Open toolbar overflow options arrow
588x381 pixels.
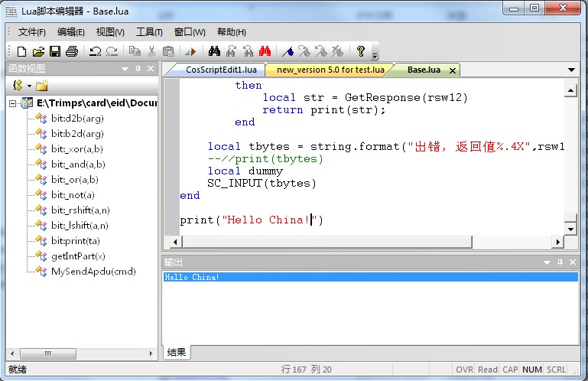click(x=375, y=56)
